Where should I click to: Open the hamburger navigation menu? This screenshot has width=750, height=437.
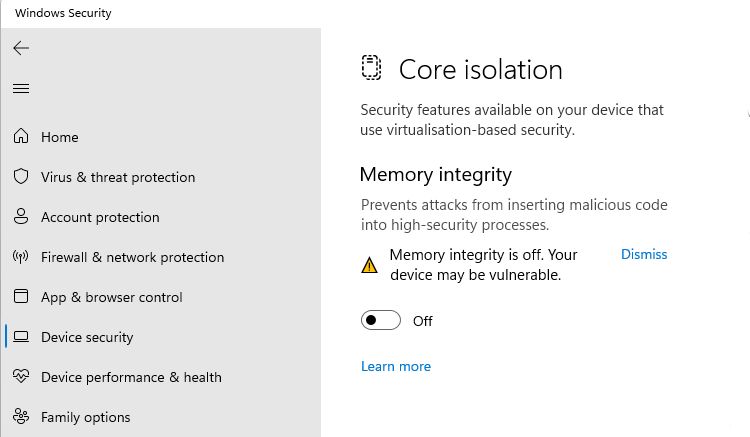[x=21, y=88]
